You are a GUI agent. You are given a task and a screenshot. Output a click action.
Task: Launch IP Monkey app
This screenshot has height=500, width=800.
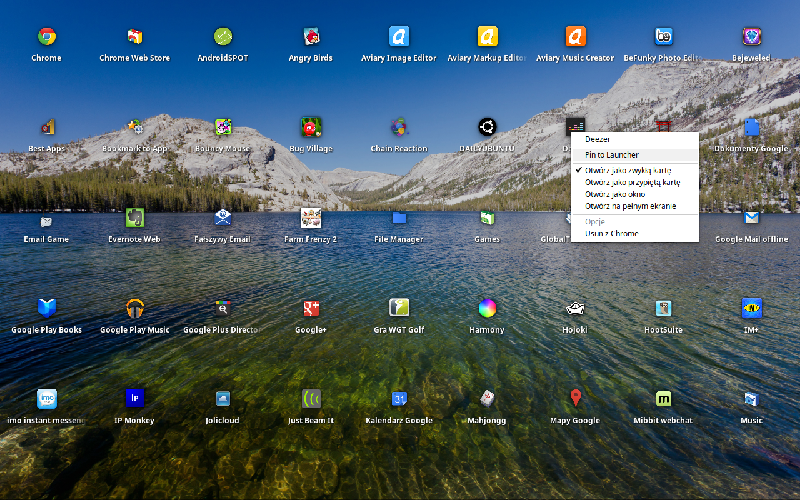tap(135, 398)
